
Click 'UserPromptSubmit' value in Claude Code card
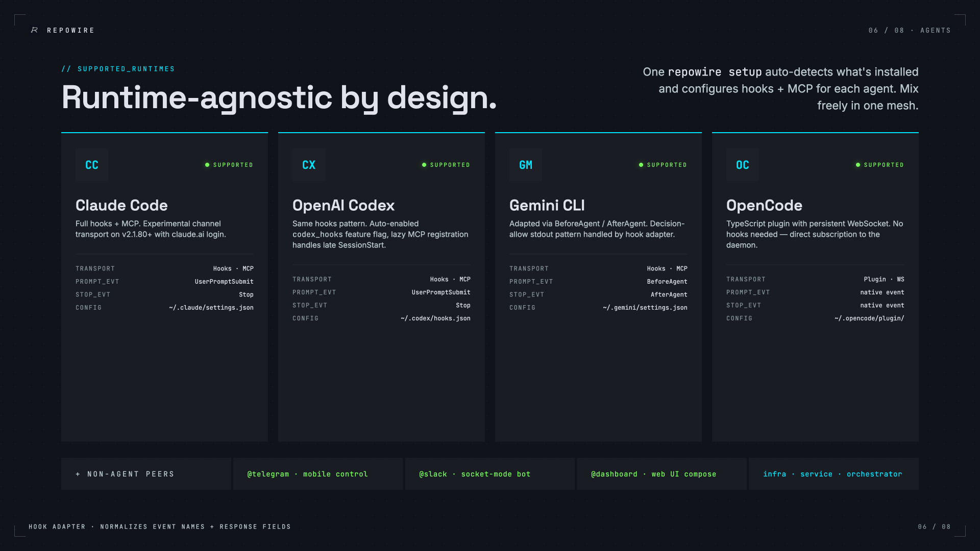224,282
